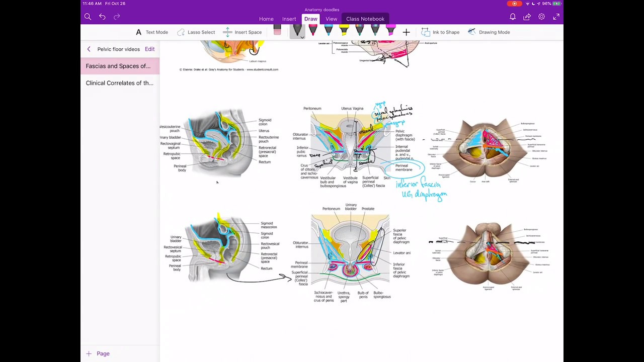
Task: Open Fascias and Spaces page
Action: coord(120,66)
